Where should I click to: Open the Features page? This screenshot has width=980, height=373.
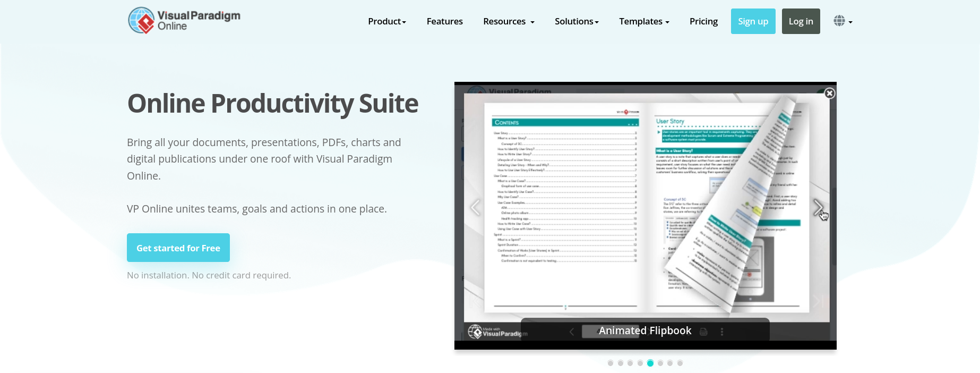point(445,21)
